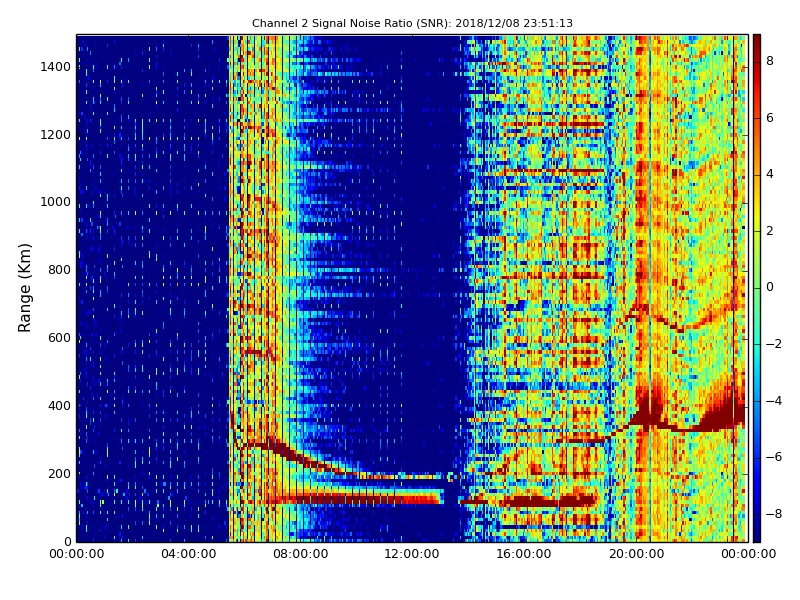800x600 pixels.
Task: Click x-axis tick label 20:00:00
Action: [x=636, y=554]
